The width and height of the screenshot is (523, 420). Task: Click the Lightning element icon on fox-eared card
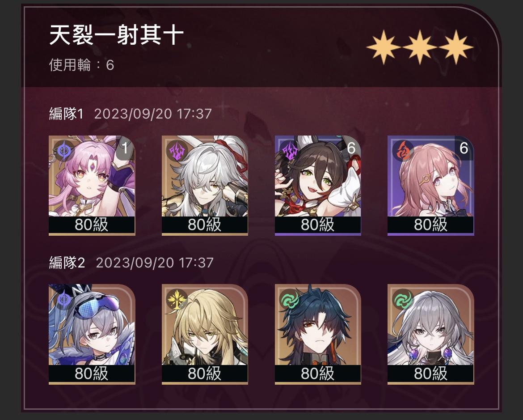pos(290,151)
